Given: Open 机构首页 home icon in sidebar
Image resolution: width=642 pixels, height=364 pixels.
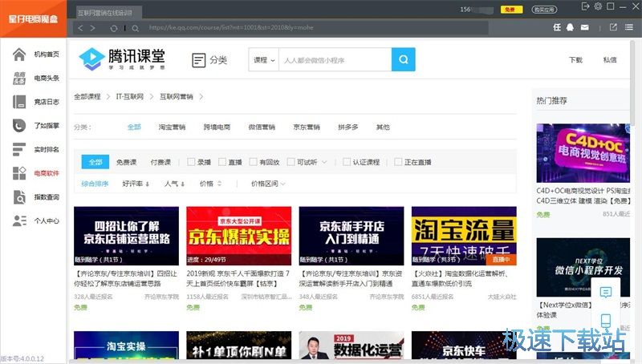Looking at the screenshot, I should [x=19, y=55].
